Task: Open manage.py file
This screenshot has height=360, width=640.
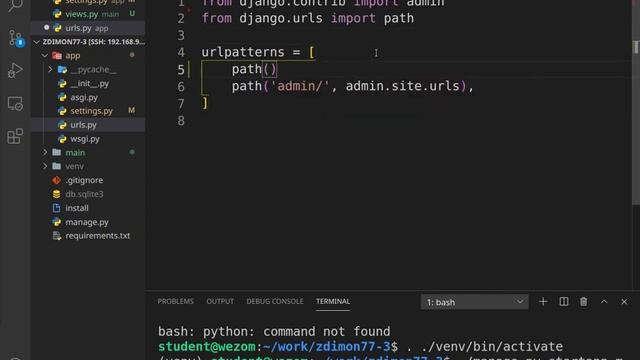Action: [88, 222]
